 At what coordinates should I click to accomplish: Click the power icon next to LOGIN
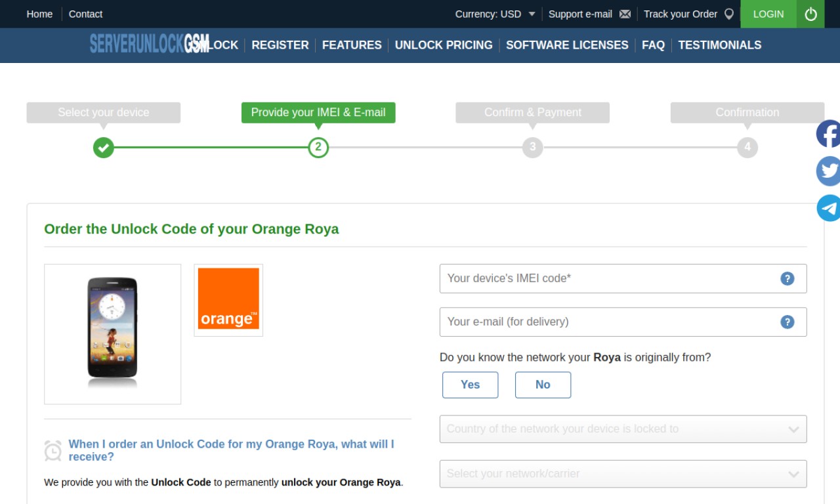pyautogui.click(x=810, y=14)
